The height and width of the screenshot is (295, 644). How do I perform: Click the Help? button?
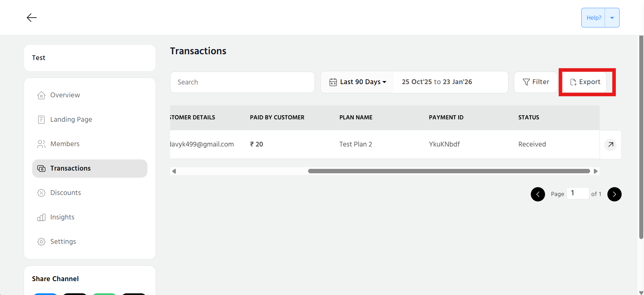point(593,18)
